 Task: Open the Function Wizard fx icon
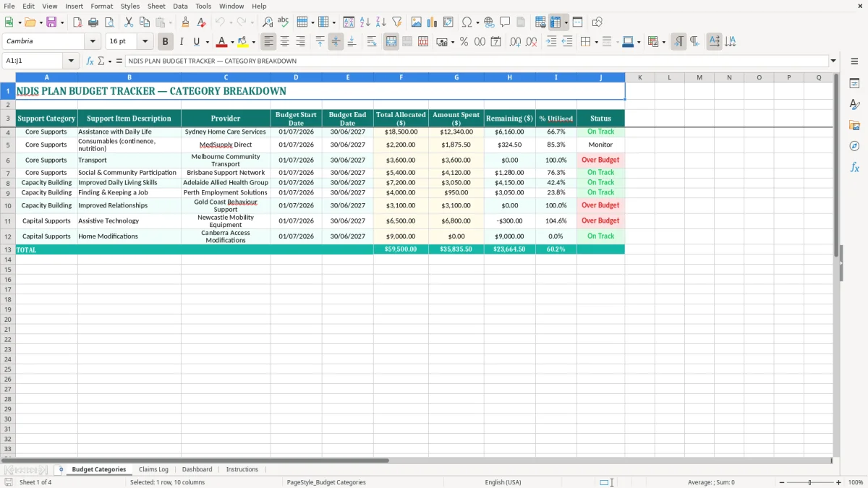(90, 61)
